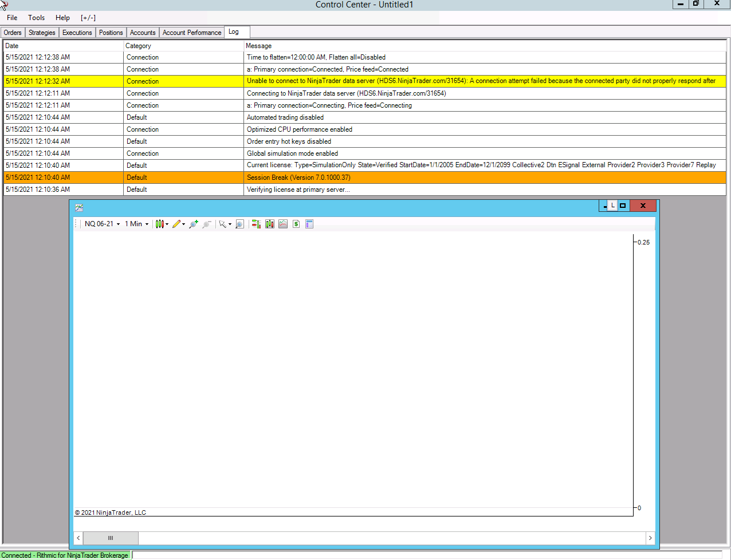Click the chart scrollbar right arrow
This screenshot has height=560, width=731.
[650, 538]
